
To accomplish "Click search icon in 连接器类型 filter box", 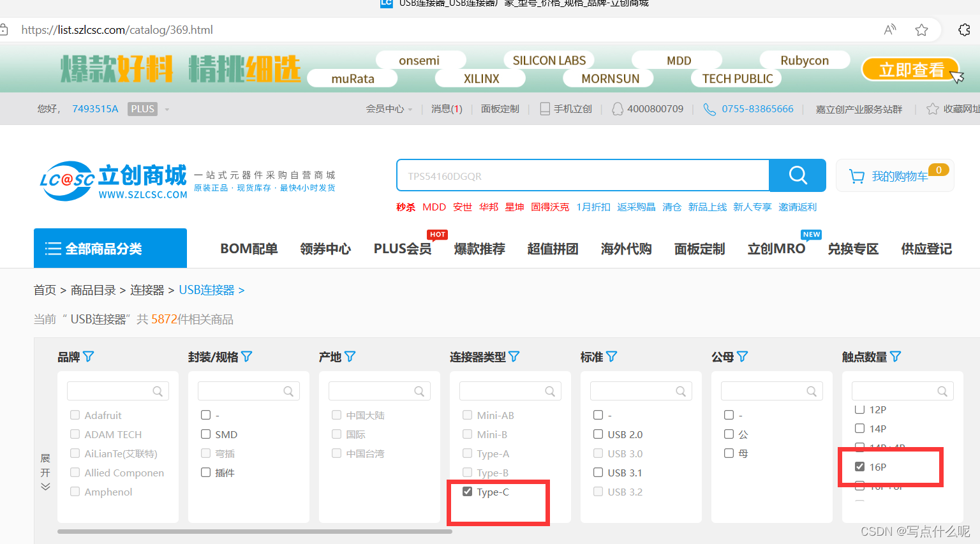I will pyautogui.click(x=550, y=392).
